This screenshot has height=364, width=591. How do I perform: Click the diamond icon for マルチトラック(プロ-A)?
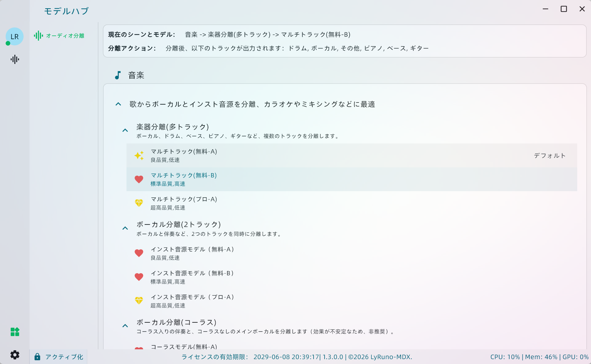(139, 203)
